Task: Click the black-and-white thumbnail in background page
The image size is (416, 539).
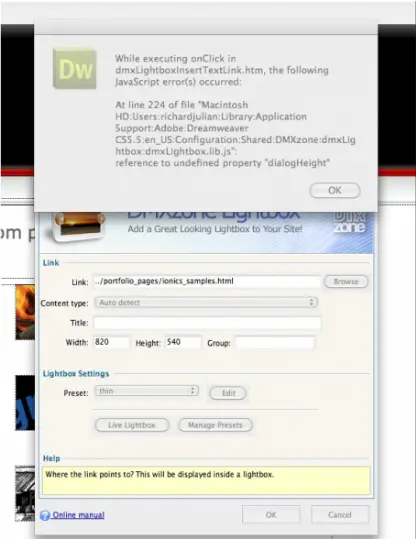Action: (25, 494)
